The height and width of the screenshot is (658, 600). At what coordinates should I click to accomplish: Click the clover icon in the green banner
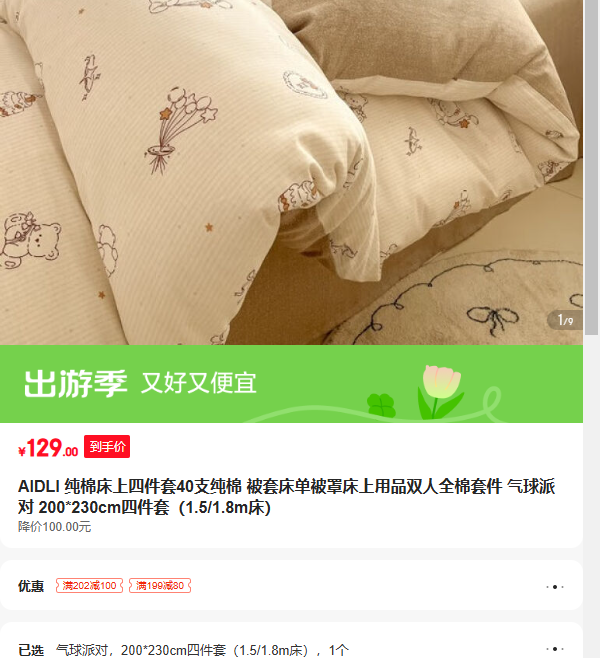[x=381, y=405]
